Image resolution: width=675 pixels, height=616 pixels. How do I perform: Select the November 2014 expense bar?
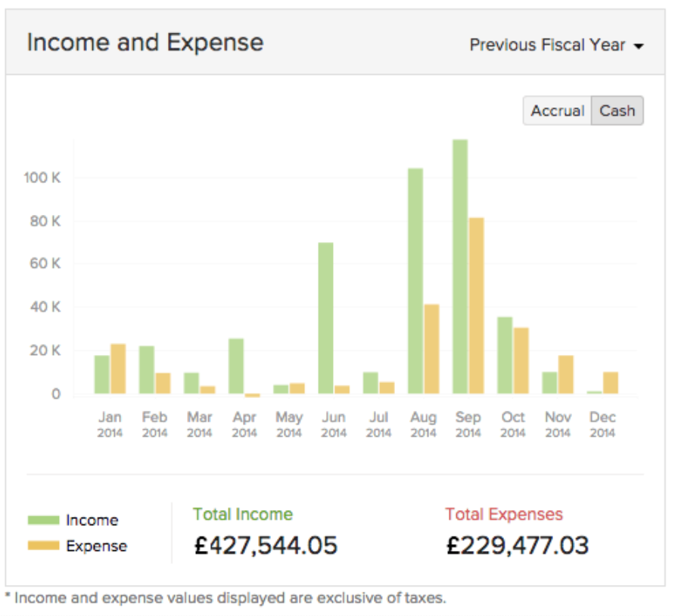point(565,375)
